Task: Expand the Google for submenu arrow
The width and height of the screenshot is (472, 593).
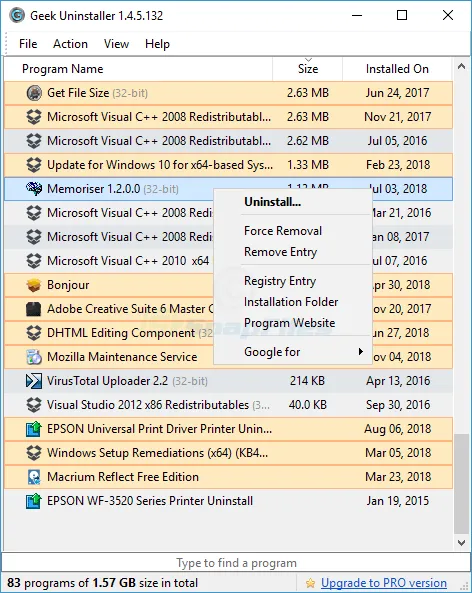Action: point(361,352)
